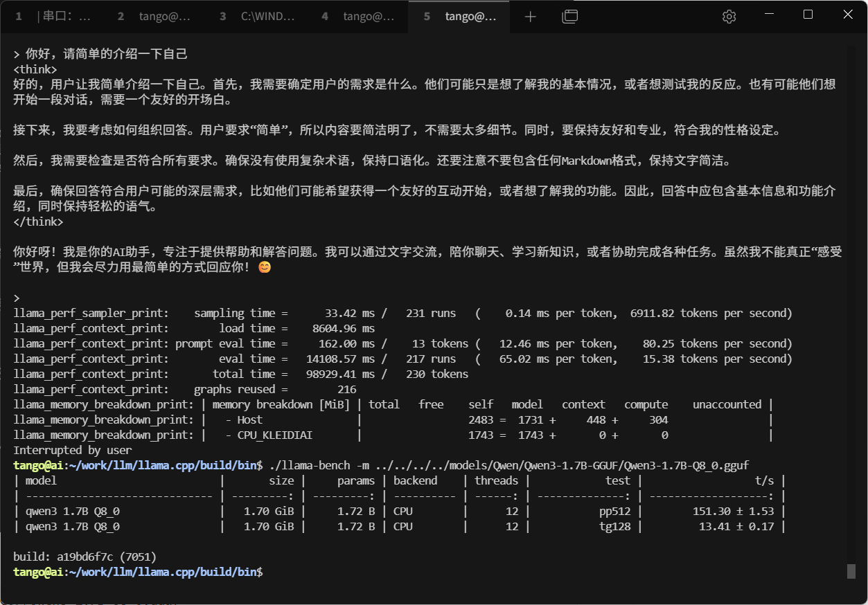The image size is (868, 605).
Task: Click the 6911.82 tokens per second value
Action: point(711,313)
